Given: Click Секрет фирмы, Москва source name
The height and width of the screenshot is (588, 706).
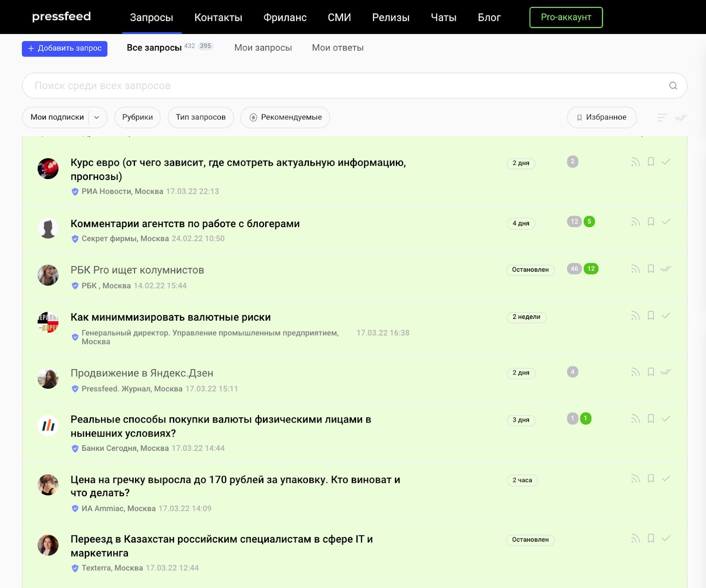Looking at the screenshot, I should 125,239.
